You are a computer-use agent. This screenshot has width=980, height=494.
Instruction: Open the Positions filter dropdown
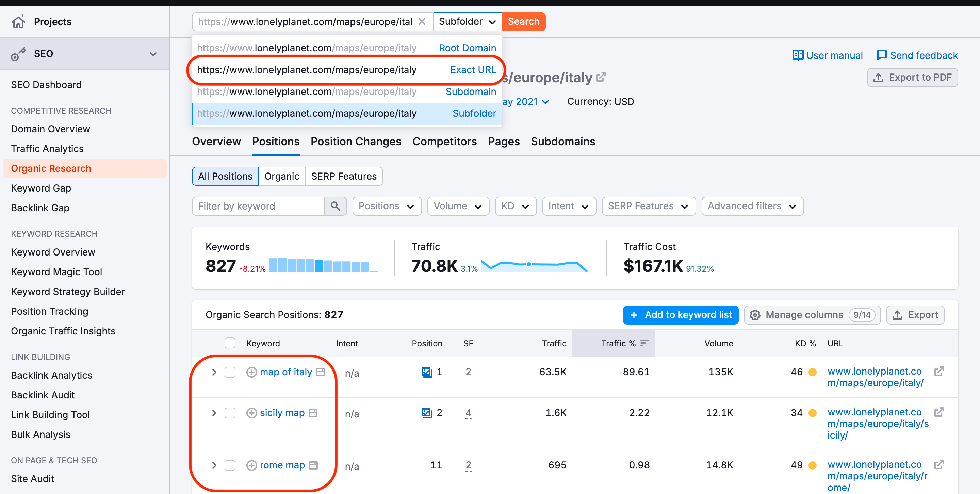(387, 206)
